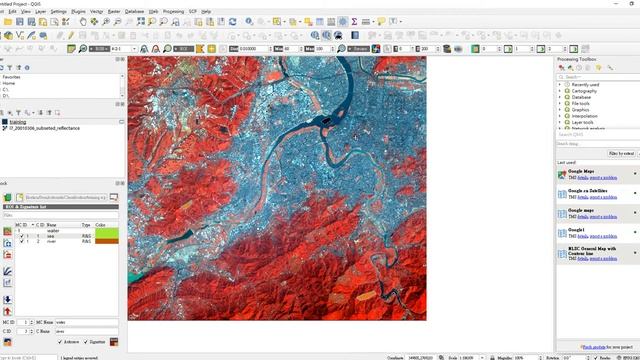
Task: Click the Processing Toolbox gear icon
Action: 343,22
